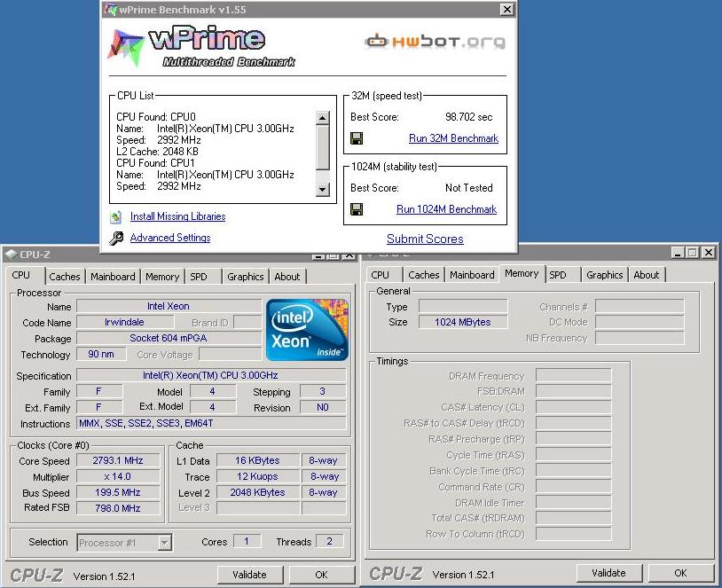Click OK in left CPU-Z window
The height and width of the screenshot is (588, 722).
click(x=322, y=575)
